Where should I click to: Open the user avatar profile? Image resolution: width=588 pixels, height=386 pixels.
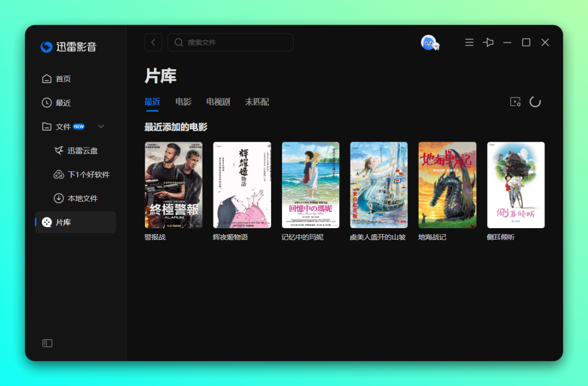pos(430,42)
